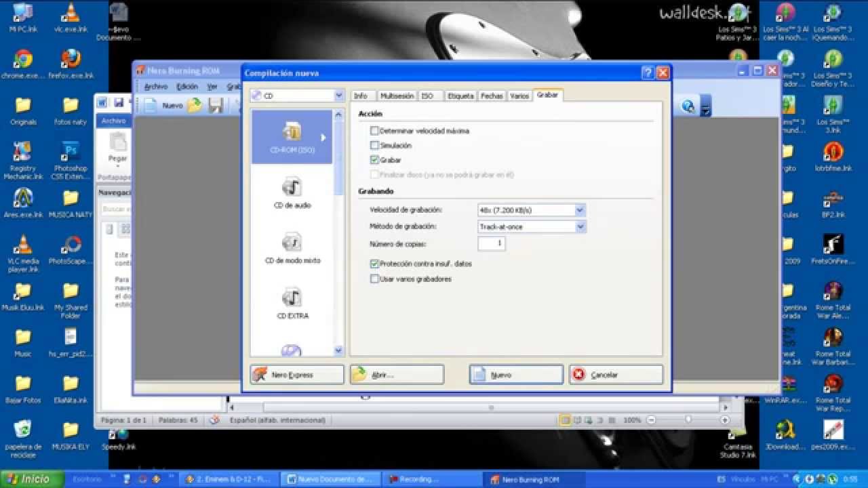The height and width of the screenshot is (488, 868).
Task: Open the MUSICA NATY desktop folder
Action: 71,203
